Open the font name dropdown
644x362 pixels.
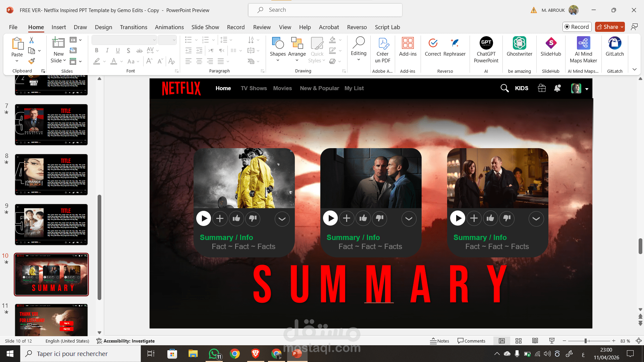[154, 40]
